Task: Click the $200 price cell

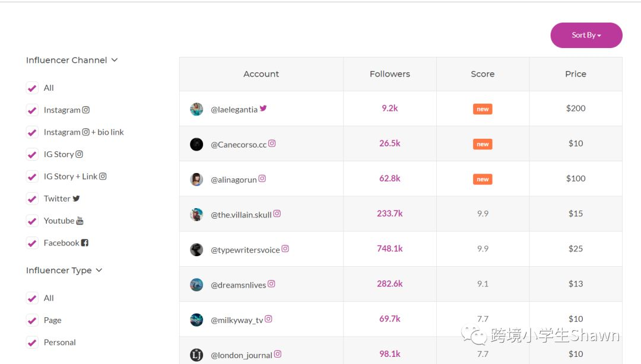Action: (576, 108)
